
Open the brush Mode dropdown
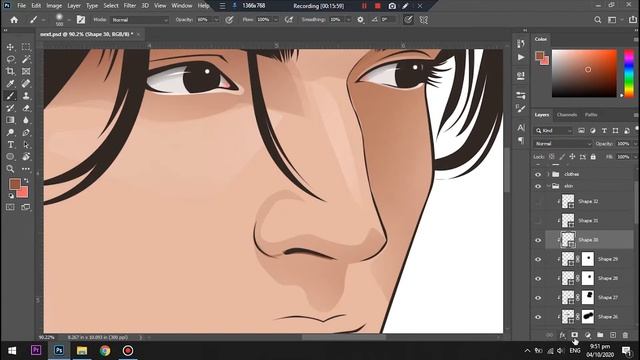139,20
